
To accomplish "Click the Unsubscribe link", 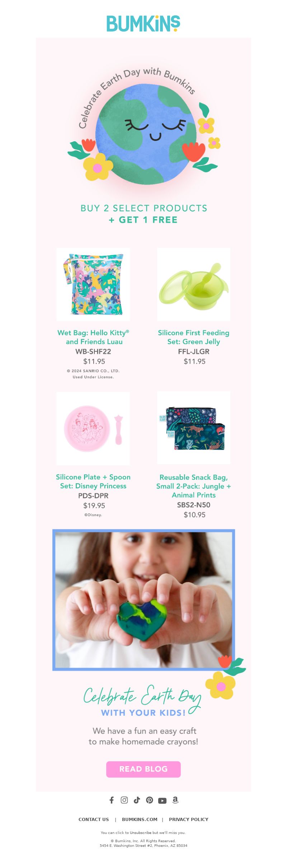I will click(141, 833).
